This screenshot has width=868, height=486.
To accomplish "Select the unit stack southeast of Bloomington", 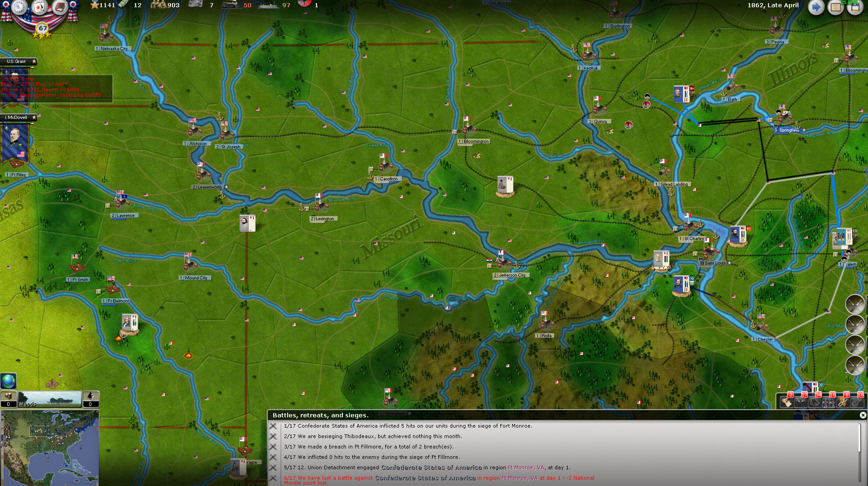I will point(505,186).
